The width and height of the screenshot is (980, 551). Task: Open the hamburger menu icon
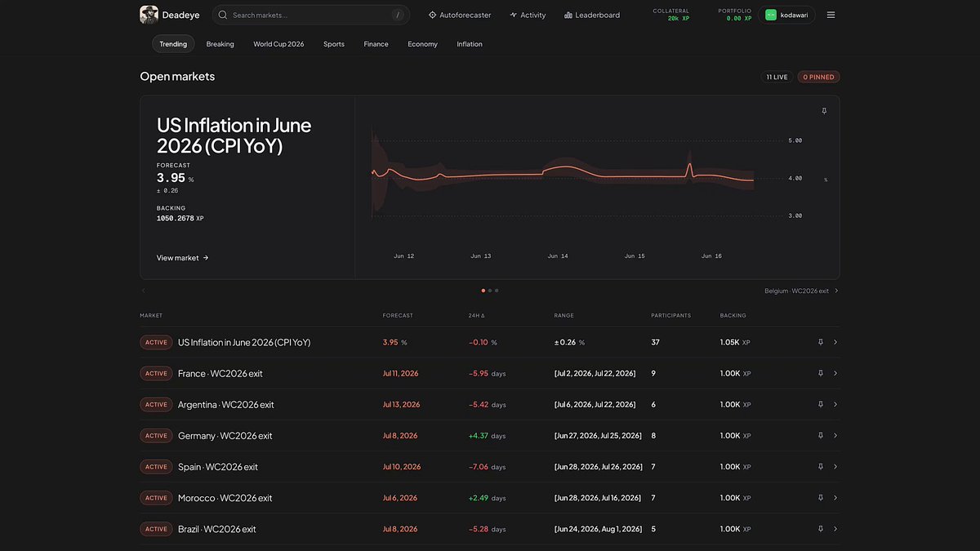[831, 15]
